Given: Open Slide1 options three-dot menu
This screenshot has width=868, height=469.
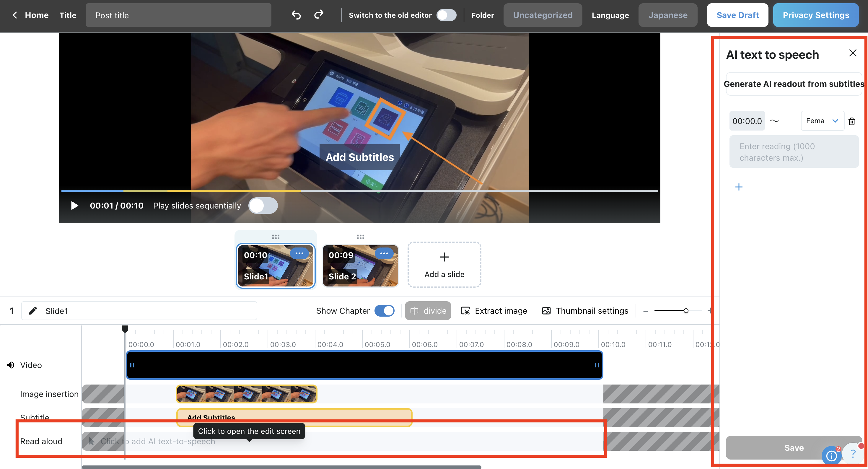Looking at the screenshot, I should 299,253.
